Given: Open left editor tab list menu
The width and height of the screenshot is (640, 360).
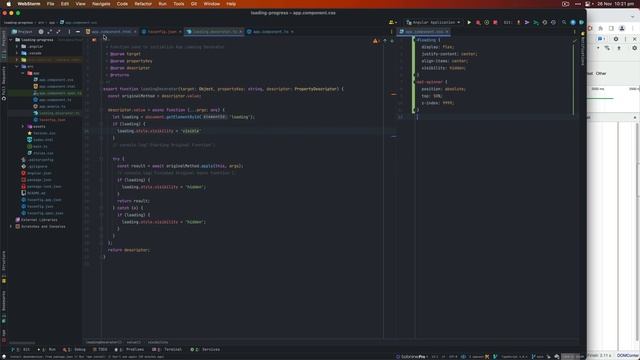Looking at the screenshot, I should tap(391, 31).
